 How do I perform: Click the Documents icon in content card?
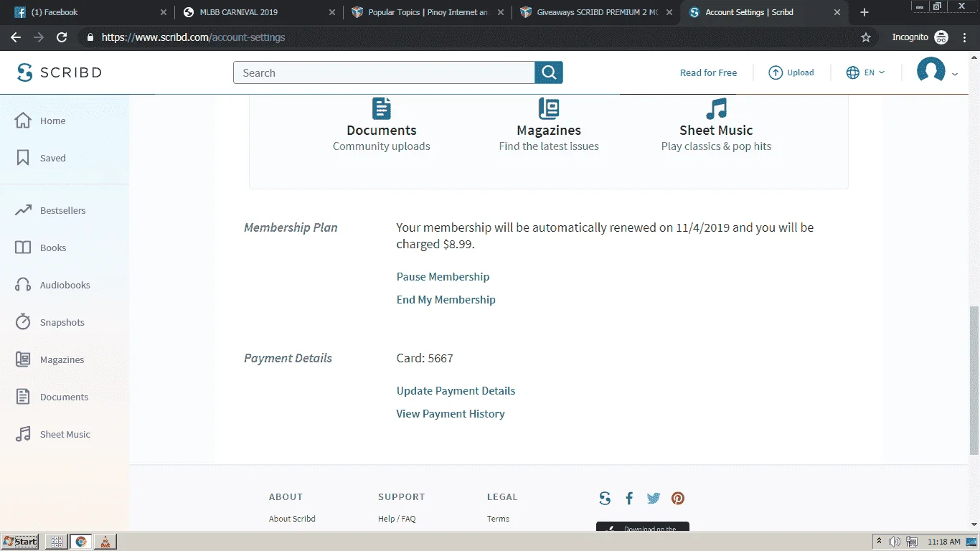(x=382, y=108)
